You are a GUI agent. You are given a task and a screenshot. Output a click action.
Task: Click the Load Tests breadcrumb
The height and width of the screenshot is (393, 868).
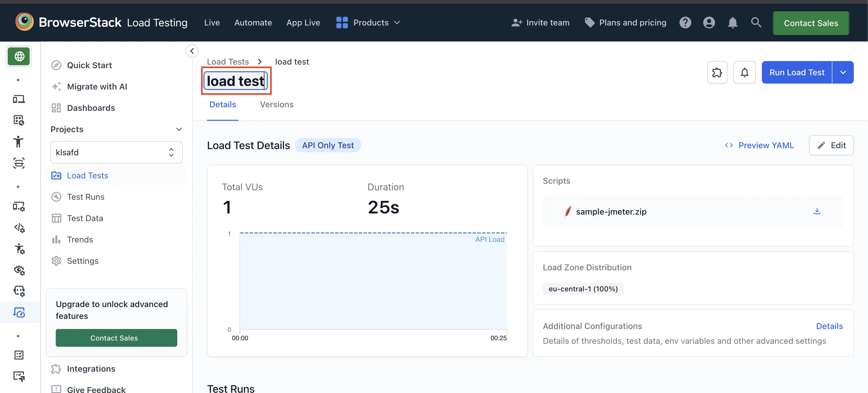pyautogui.click(x=228, y=62)
